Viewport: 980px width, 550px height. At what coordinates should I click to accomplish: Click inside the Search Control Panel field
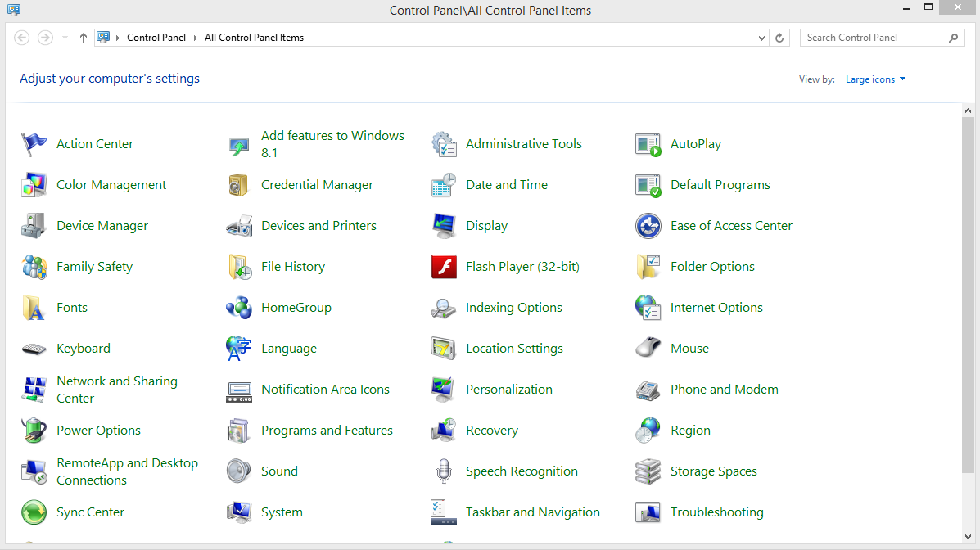874,38
